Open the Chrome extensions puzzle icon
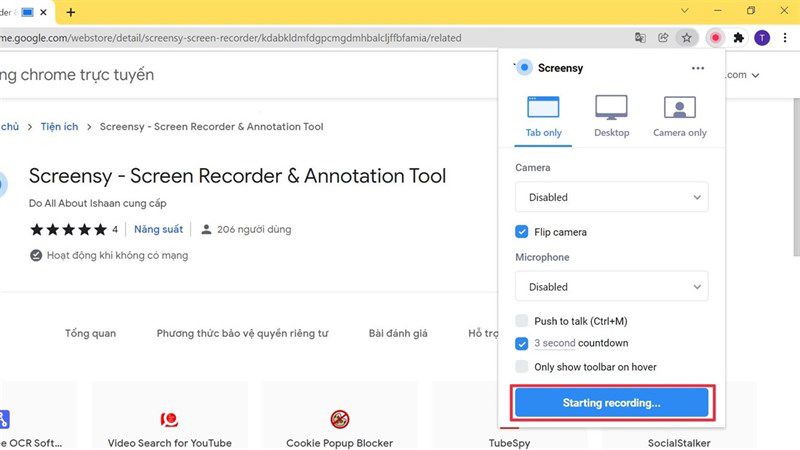This screenshot has width=800, height=450. 738,37
